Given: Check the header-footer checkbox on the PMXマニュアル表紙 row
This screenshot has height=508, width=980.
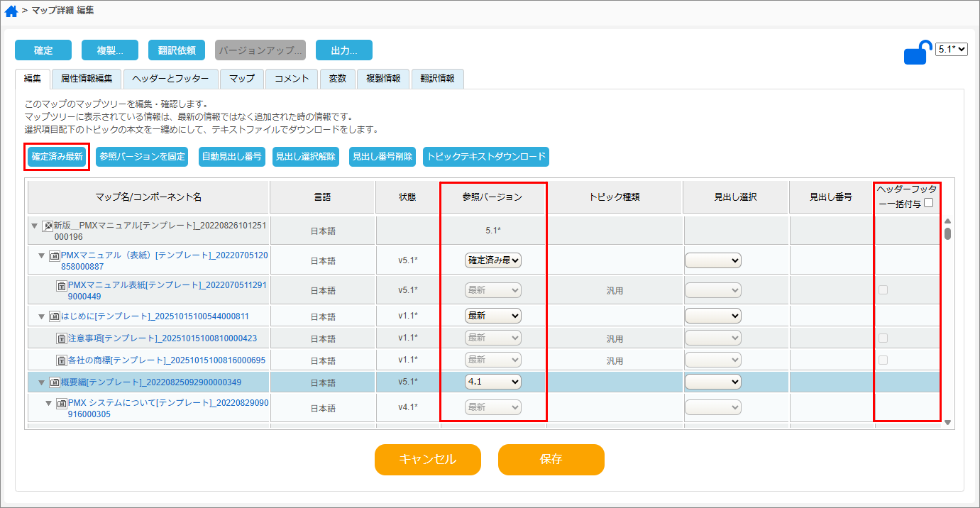Looking at the screenshot, I should click(883, 289).
